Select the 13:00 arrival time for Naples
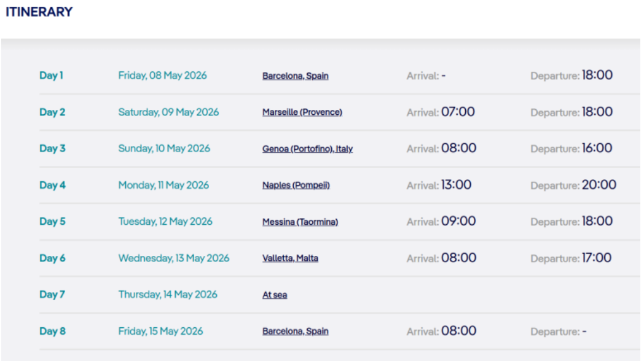644x361 pixels. [x=456, y=185]
